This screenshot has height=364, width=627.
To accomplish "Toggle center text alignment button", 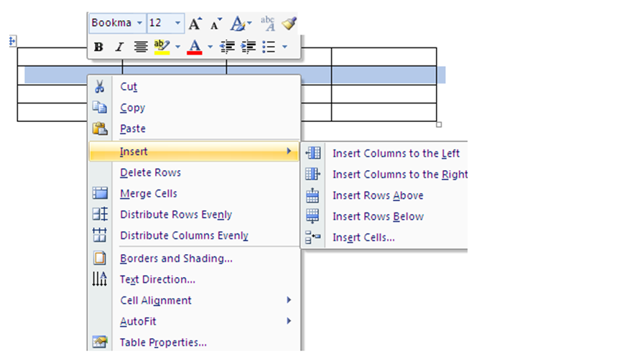I will coord(141,47).
